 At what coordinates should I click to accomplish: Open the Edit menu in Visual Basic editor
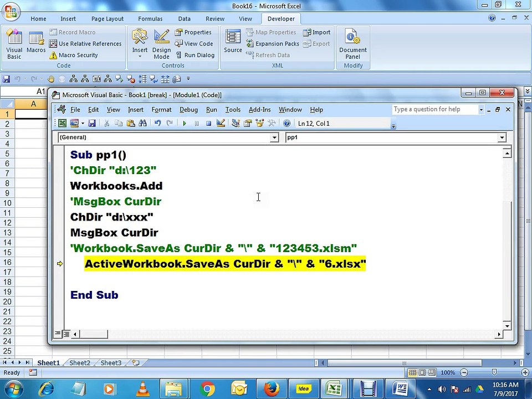93,110
